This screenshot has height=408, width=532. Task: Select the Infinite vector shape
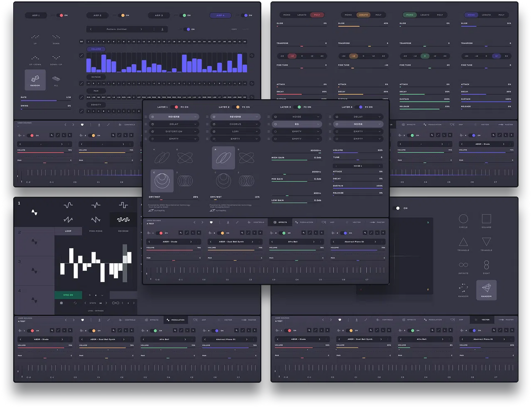tap(463, 264)
